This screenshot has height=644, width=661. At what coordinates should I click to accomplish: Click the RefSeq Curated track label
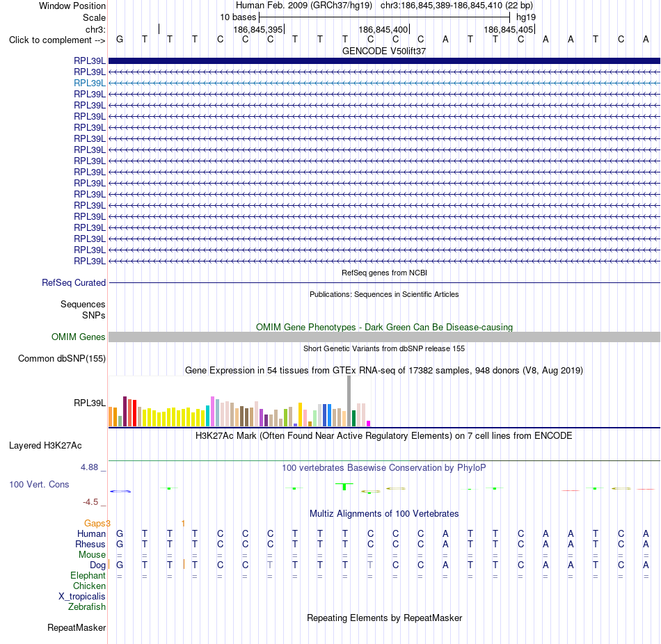click(x=74, y=283)
